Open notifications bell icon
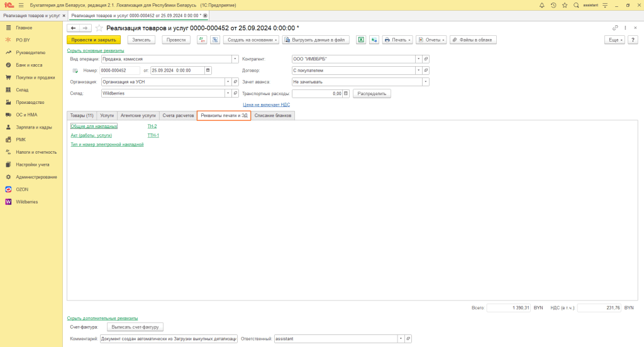644x347 pixels. click(x=541, y=5)
